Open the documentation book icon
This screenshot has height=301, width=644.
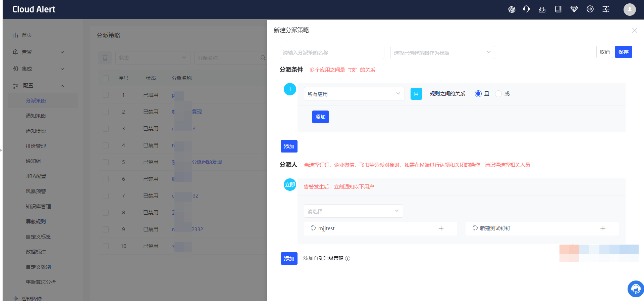click(558, 9)
